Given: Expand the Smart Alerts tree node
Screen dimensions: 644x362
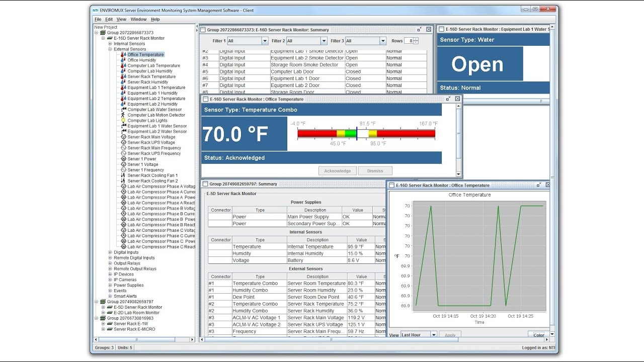Looking at the screenshot, I should [x=110, y=296].
